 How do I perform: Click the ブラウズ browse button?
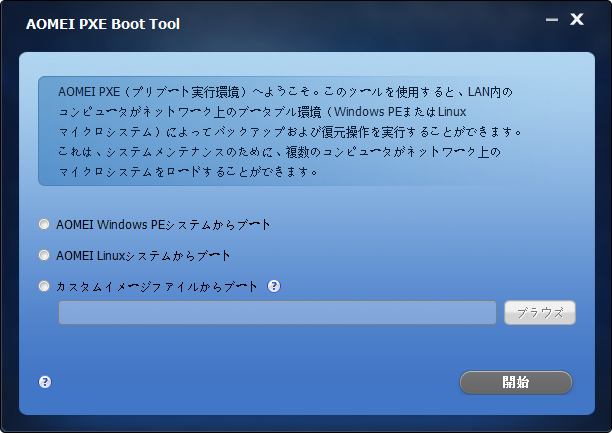[540, 312]
